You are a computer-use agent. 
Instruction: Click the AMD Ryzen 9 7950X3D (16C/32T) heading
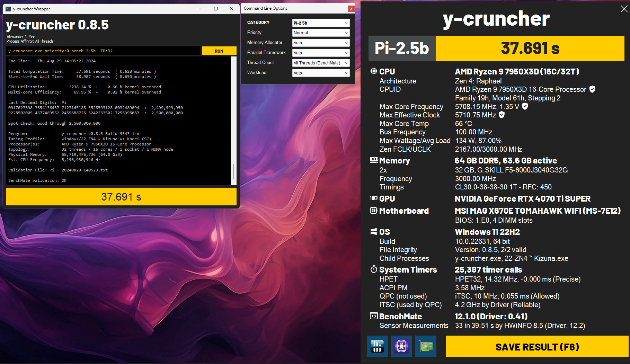point(517,71)
